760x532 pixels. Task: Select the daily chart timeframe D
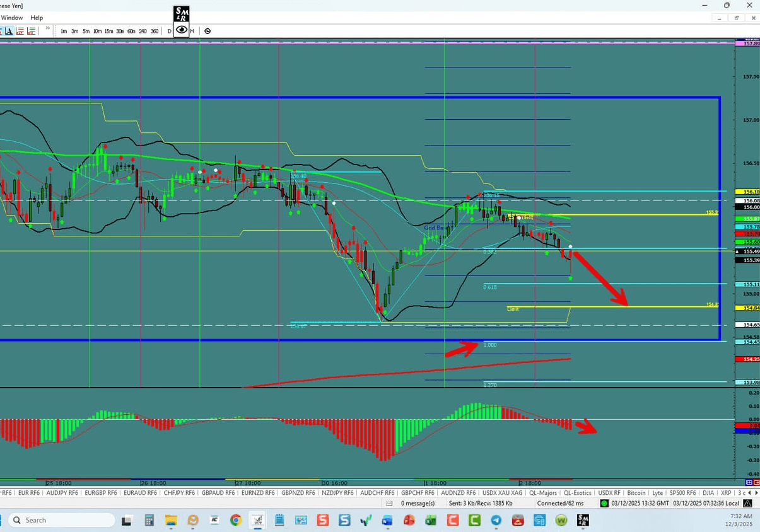tap(169, 31)
